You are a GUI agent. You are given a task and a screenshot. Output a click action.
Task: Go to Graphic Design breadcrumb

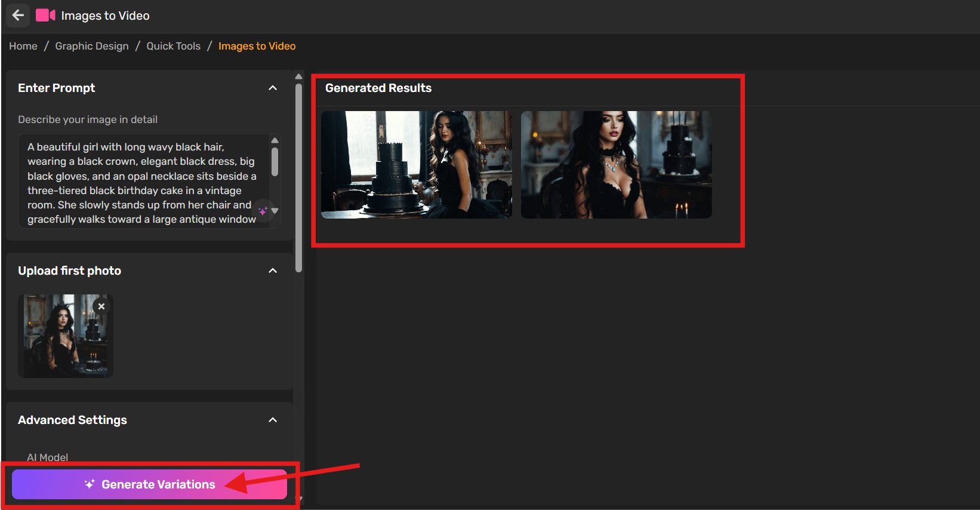[x=92, y=46]
